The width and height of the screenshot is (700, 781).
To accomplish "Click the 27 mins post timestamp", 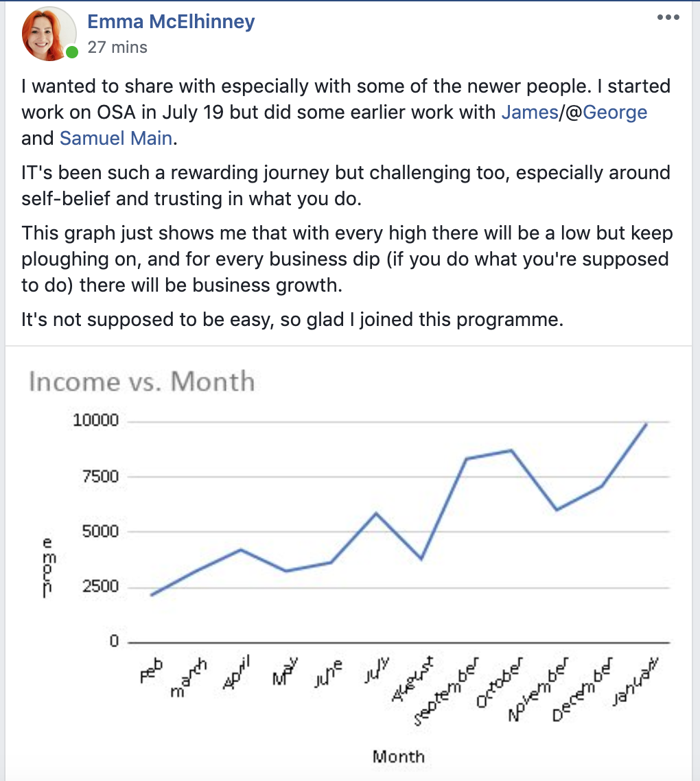I will point(117,47).
